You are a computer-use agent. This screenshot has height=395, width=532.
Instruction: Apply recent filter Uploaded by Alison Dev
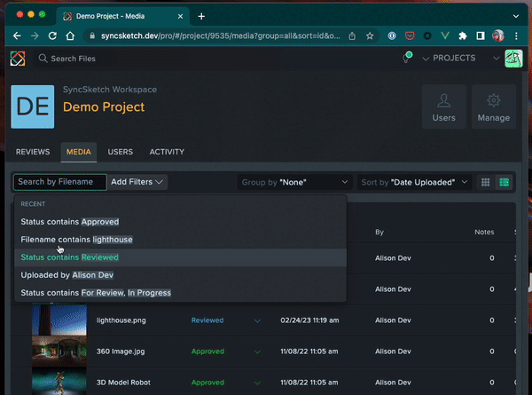coord(180,275)
